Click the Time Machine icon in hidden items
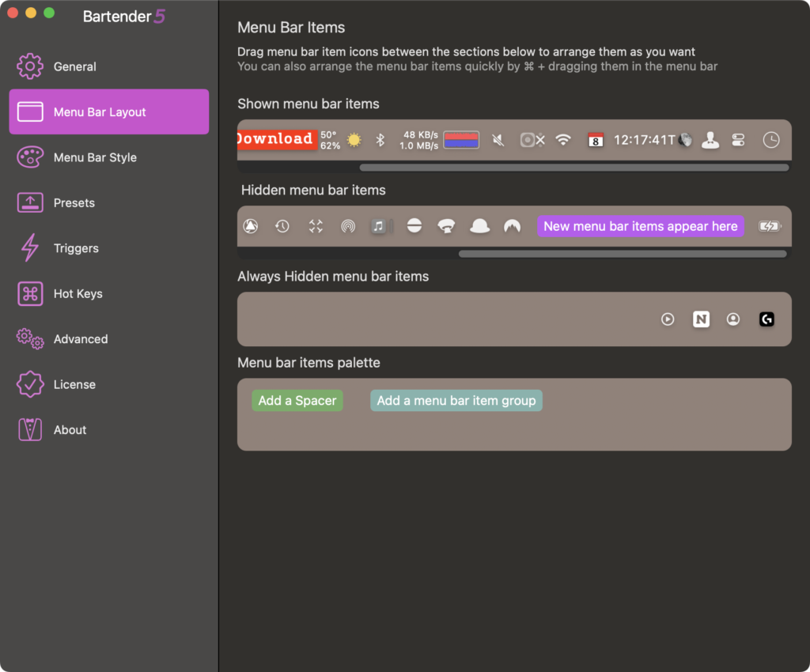 282,226
